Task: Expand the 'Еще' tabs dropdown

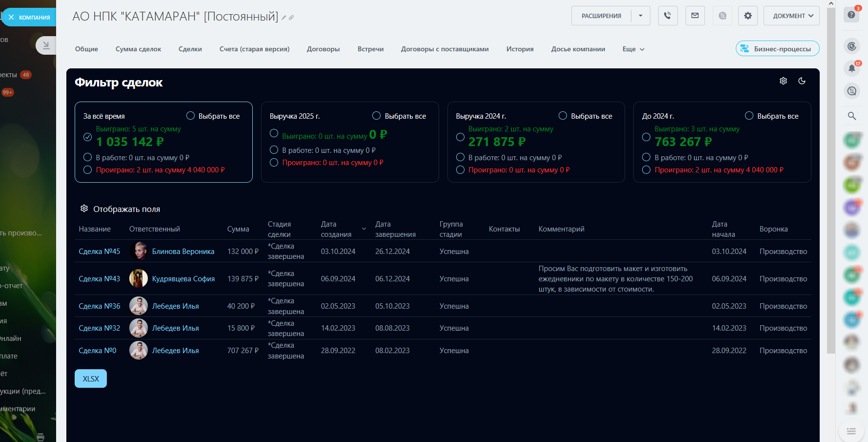Action: (633, 49)
